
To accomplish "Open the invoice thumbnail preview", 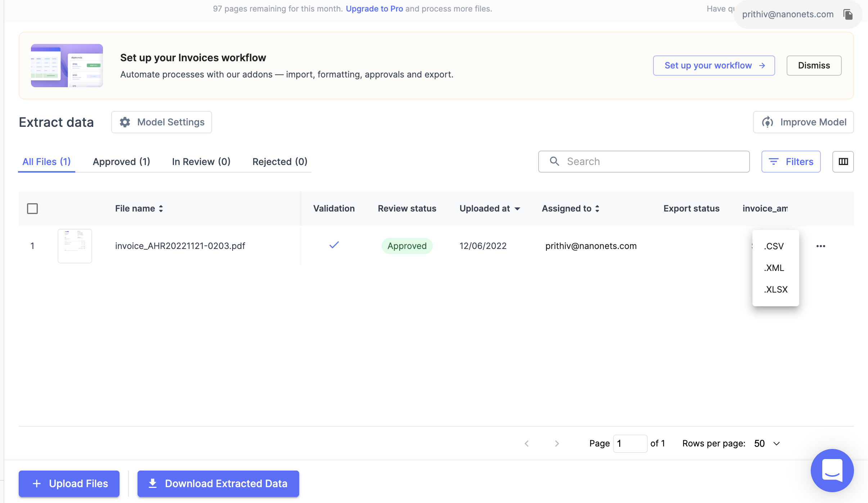I will coord(75,246).
